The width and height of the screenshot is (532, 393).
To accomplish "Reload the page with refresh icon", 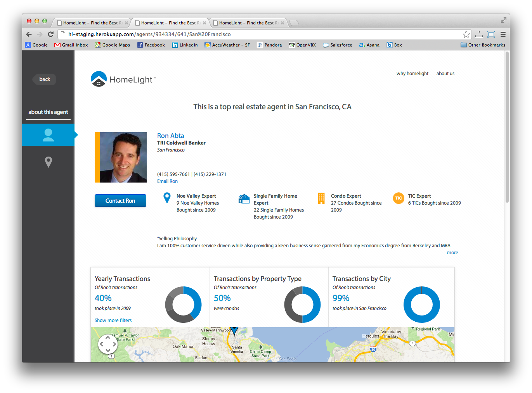I will (x=50, y=34).
